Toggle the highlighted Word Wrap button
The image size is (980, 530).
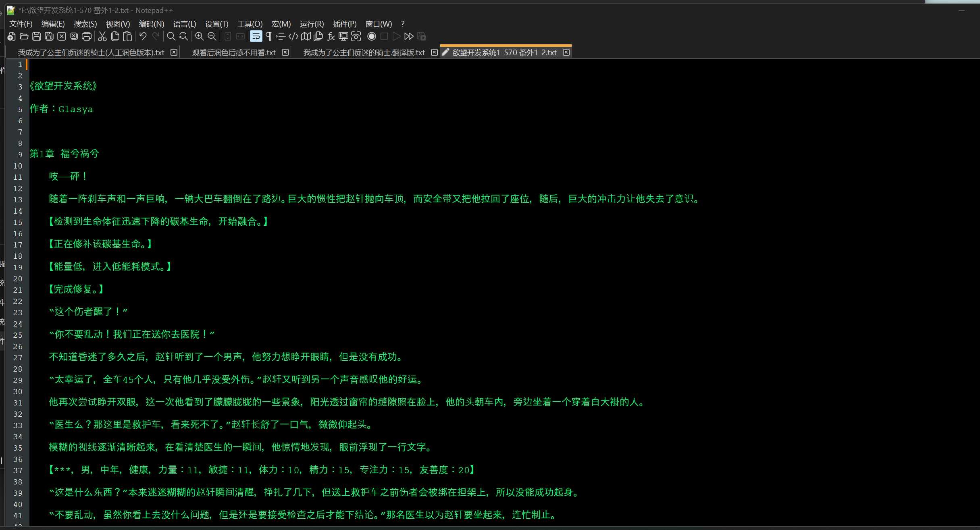pyautogui.click(x=256, y=37)
